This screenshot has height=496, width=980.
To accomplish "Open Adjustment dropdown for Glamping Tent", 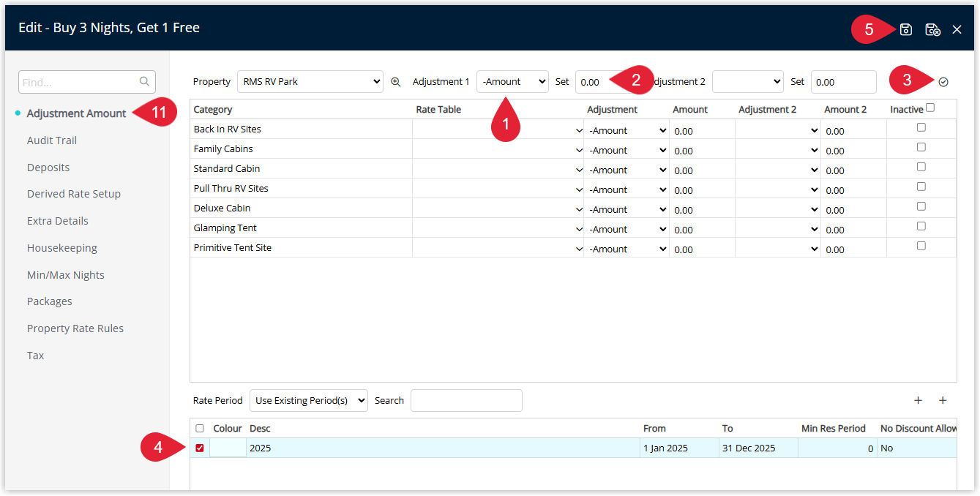I will coord(627,229).
